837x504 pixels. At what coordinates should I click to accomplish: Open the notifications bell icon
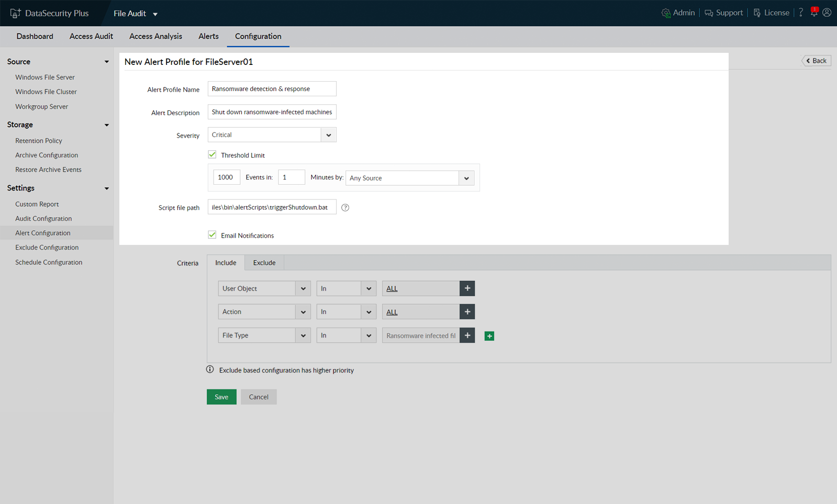click(814, 13)
